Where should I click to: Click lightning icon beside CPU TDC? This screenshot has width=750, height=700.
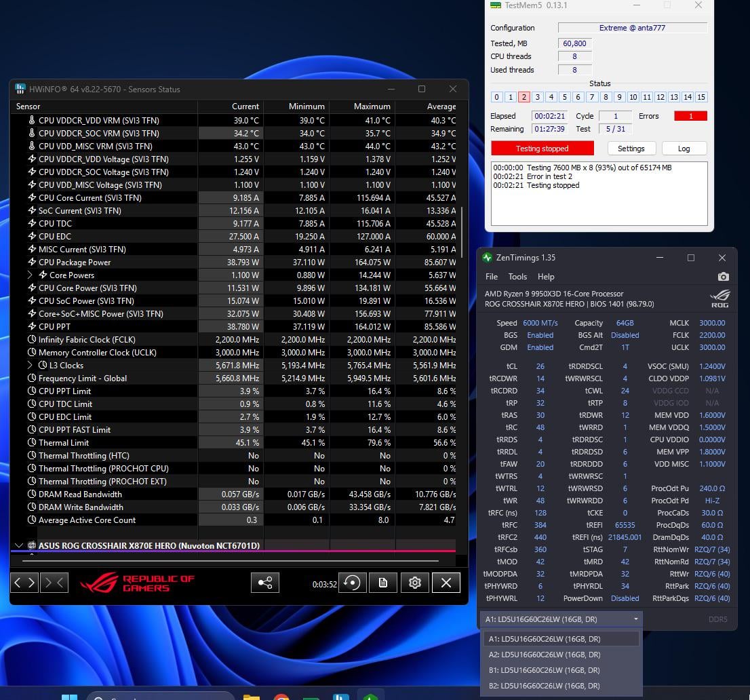pos(32,223)
